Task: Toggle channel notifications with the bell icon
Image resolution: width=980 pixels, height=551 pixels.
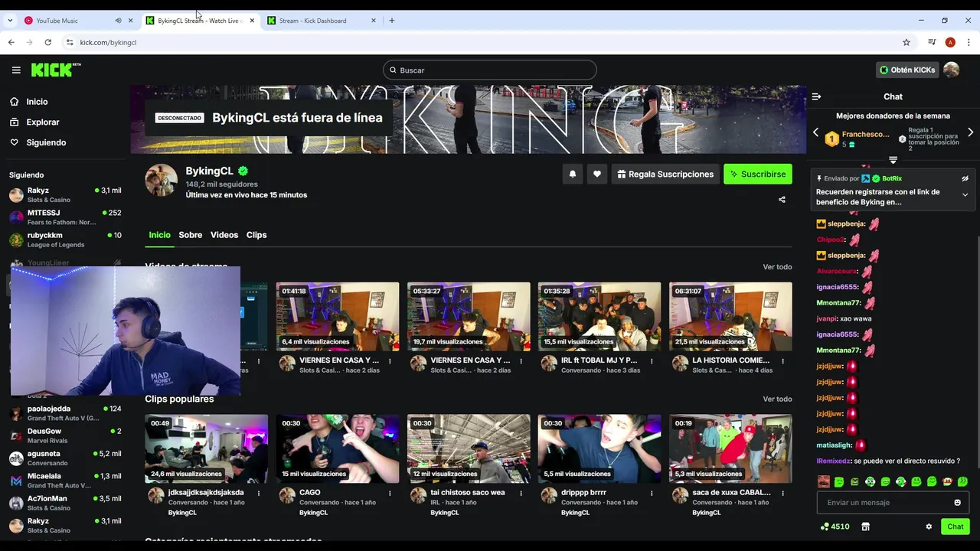Action: tap(572, 174)
